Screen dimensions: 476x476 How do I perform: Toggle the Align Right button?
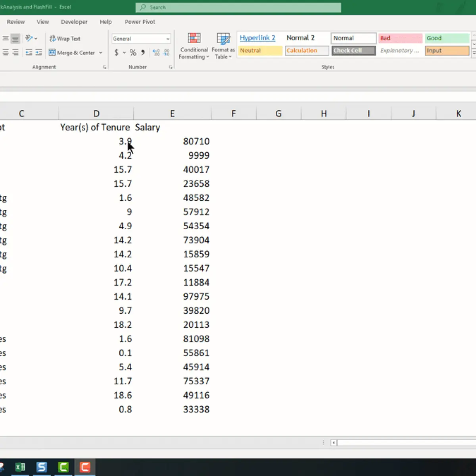click(x=15, y=52)
